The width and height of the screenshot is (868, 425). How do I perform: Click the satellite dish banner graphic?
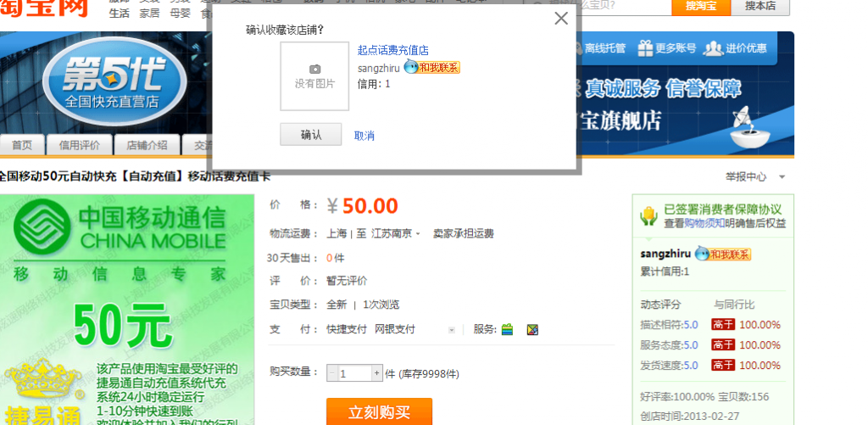point(751,128)
